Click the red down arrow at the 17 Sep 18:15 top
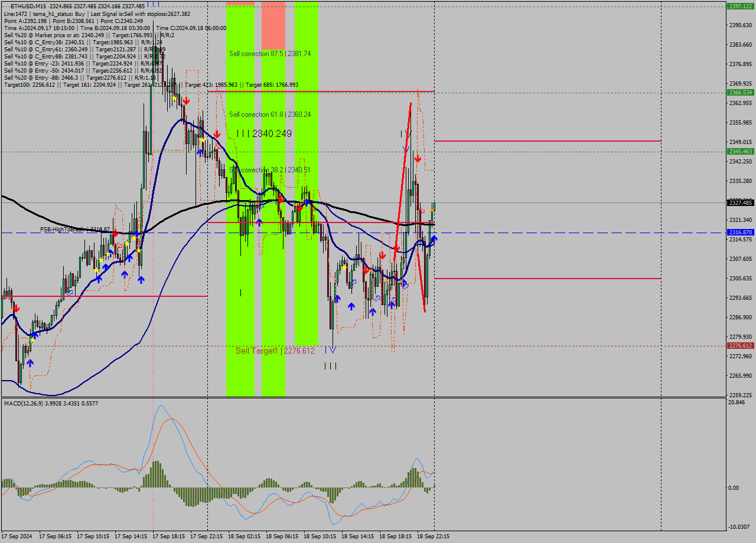The width and height of the screenshot is (756, 543). [186, 100]
